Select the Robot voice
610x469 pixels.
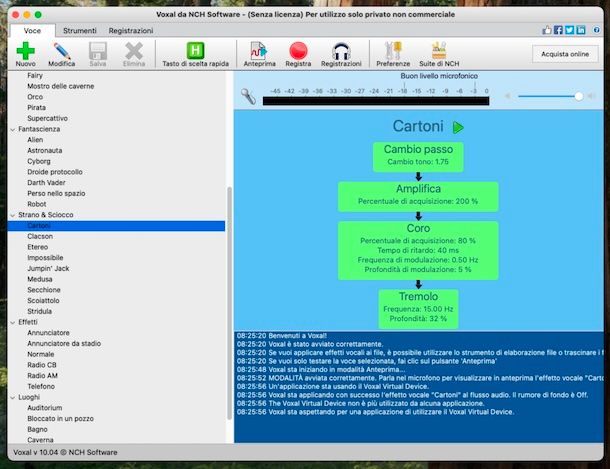coord(37,204)
